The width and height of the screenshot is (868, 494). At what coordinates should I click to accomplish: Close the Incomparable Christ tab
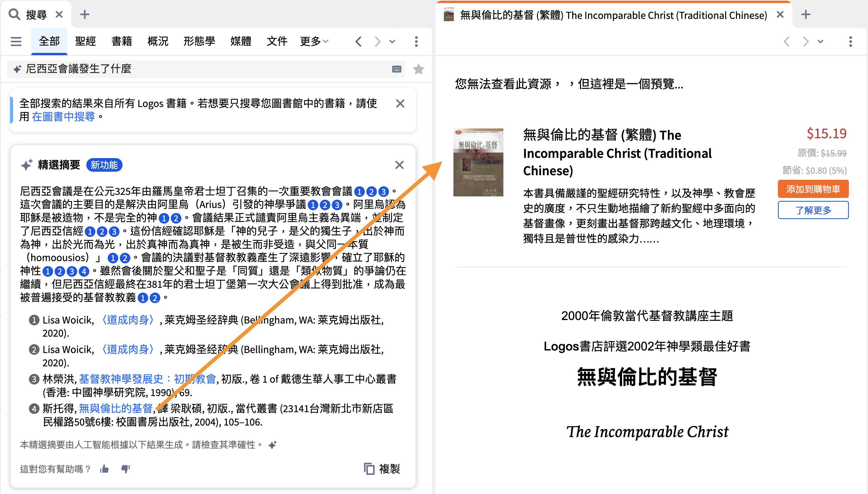pyautogui.click(x=780, y=15)
